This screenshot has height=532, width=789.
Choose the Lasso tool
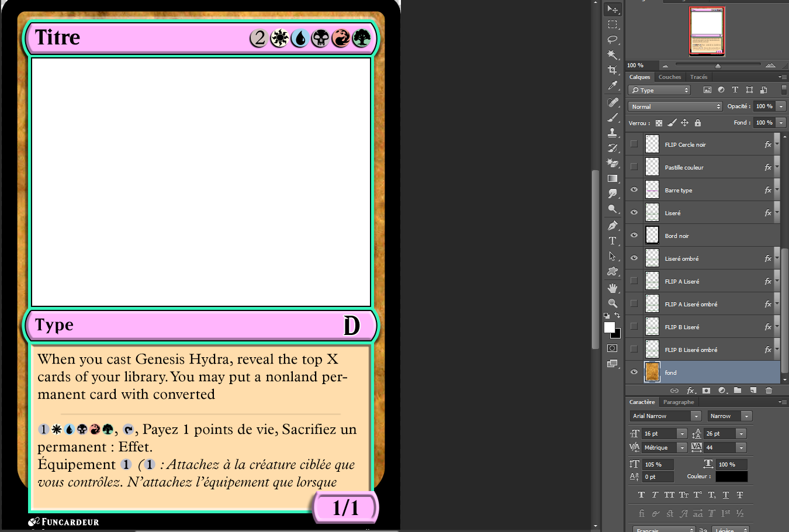click(612, 40)
